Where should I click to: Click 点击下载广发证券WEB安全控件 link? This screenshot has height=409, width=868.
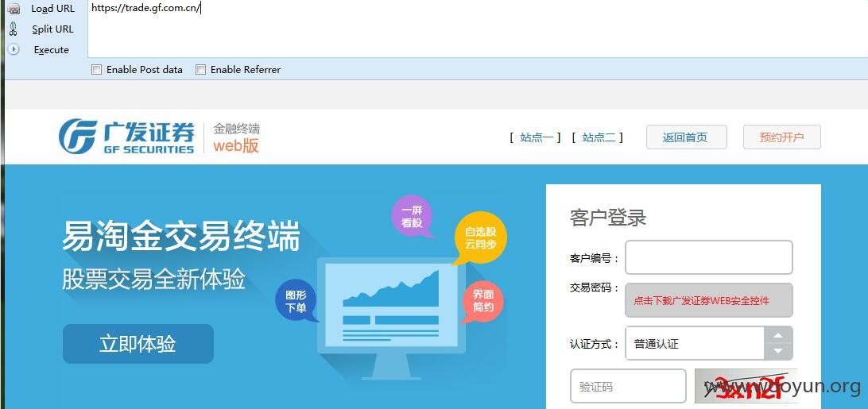701,301
